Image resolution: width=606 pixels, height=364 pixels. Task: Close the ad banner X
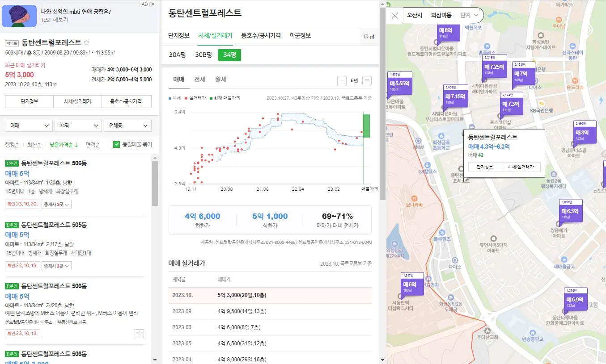(153, 4)
